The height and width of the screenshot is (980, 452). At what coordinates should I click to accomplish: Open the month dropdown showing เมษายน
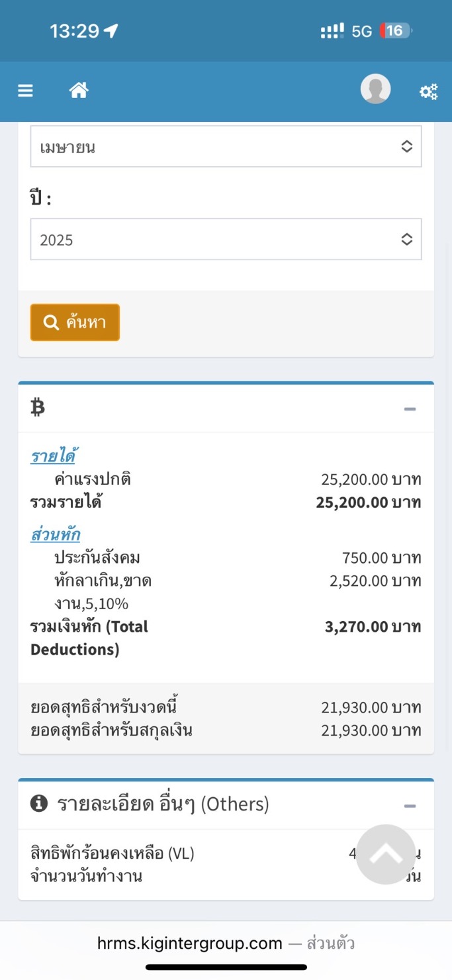tap(226, 147)
